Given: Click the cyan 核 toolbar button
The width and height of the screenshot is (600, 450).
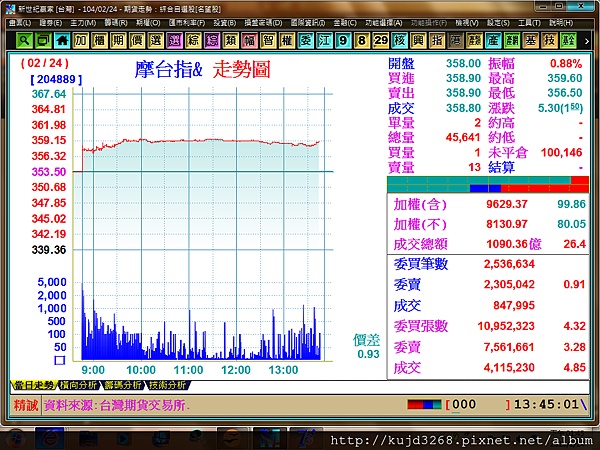Looking at the screenshot, I should pyautogui.click(x=399, y=40).
